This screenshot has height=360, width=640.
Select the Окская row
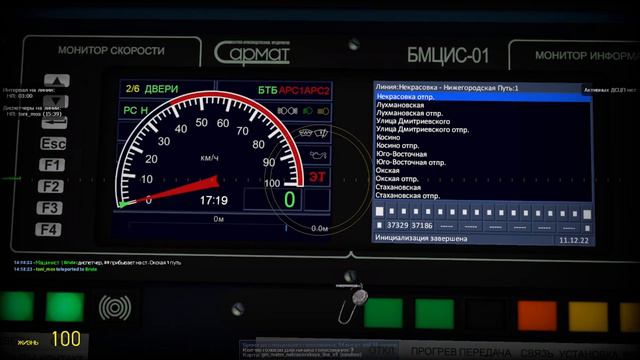(x=483, y=171)
